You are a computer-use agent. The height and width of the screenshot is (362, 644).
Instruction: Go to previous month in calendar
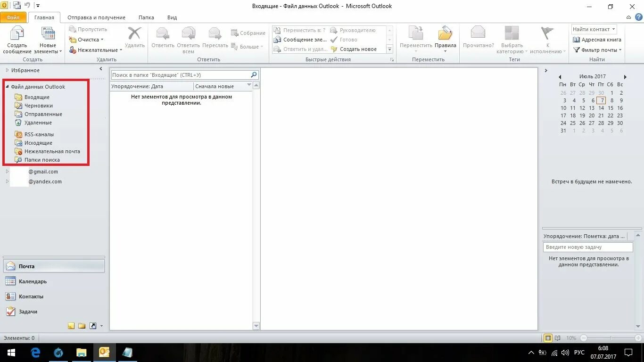point(560,76)
